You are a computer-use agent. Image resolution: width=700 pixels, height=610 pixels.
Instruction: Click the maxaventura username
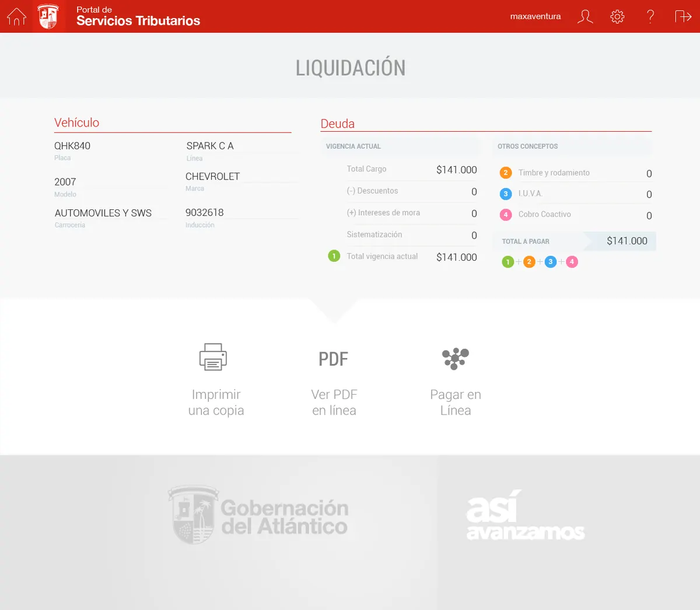point(535,16)
